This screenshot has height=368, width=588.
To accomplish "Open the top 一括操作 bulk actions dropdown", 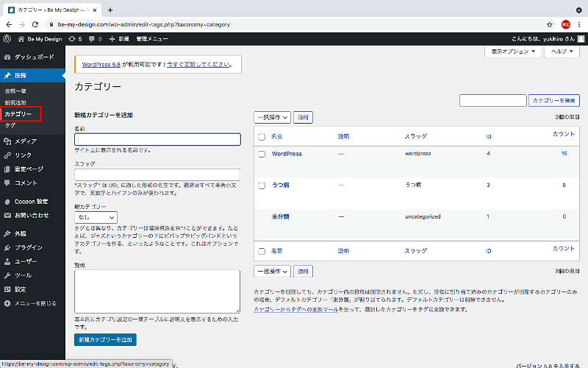I will click(272, 117).
